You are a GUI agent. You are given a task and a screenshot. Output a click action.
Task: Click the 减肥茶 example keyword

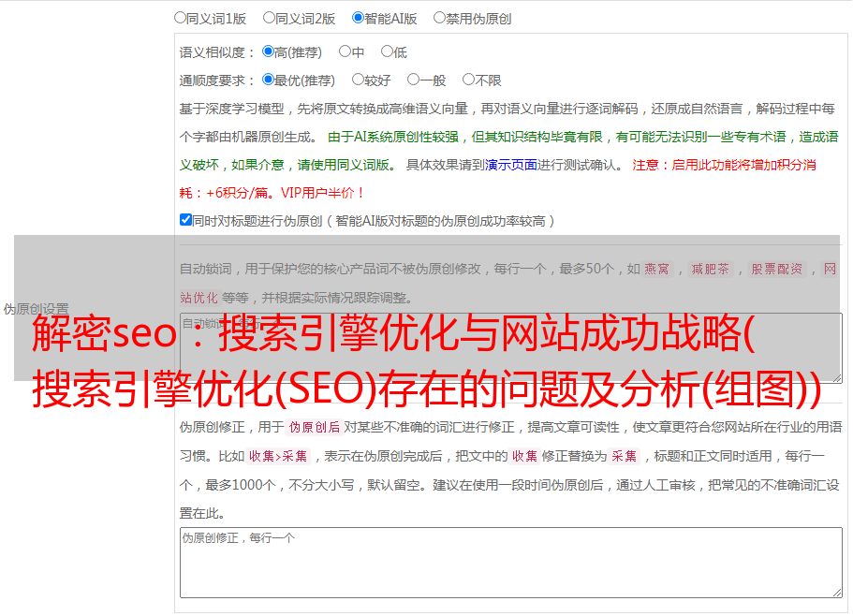(x=710, y=269)
